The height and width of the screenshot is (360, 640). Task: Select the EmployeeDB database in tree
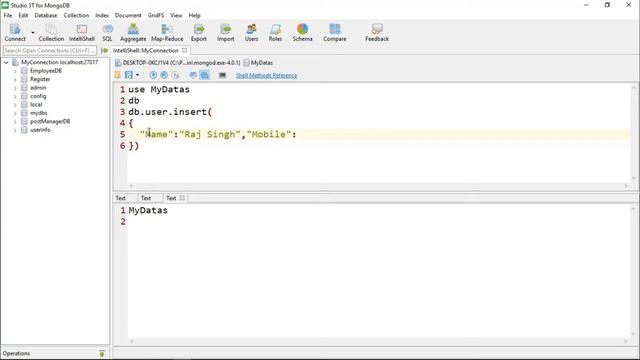pyautogui.click(x=46, y=71)
